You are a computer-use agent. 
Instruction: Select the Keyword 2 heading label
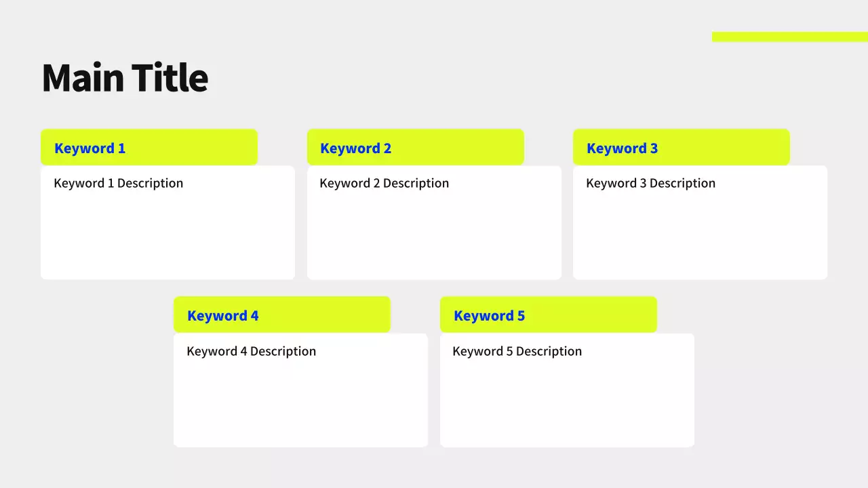point(355,148)
